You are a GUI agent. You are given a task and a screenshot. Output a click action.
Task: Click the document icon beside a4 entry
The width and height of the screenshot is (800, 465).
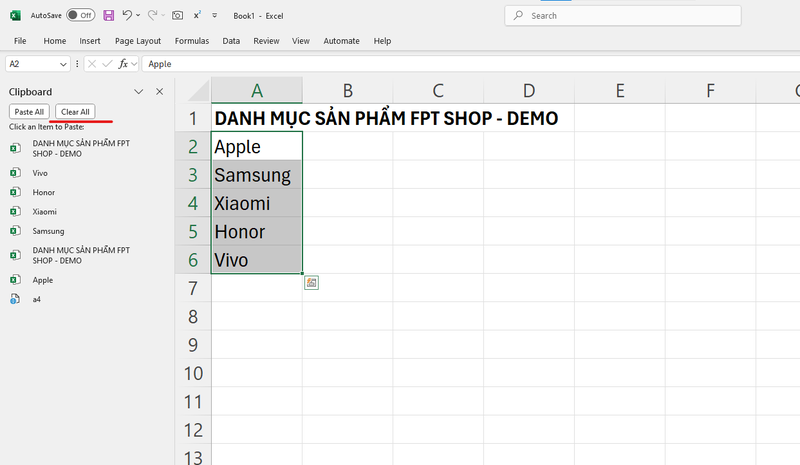[x=15, y=300]
